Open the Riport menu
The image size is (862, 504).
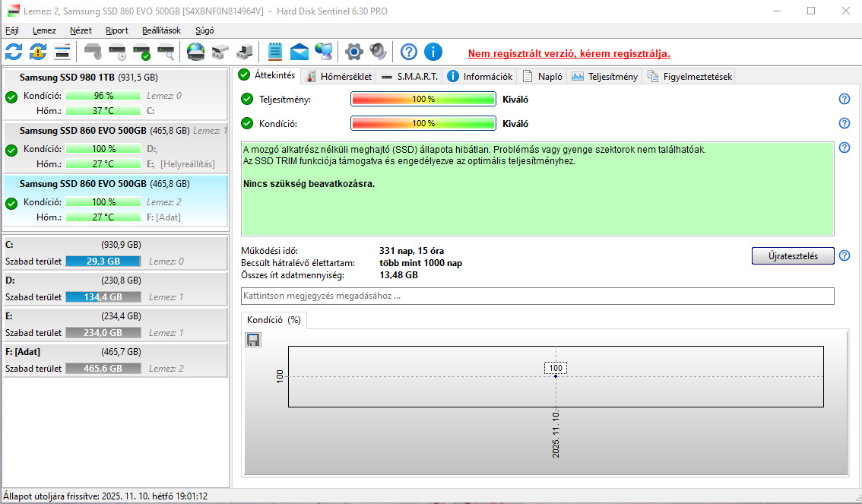117,30
